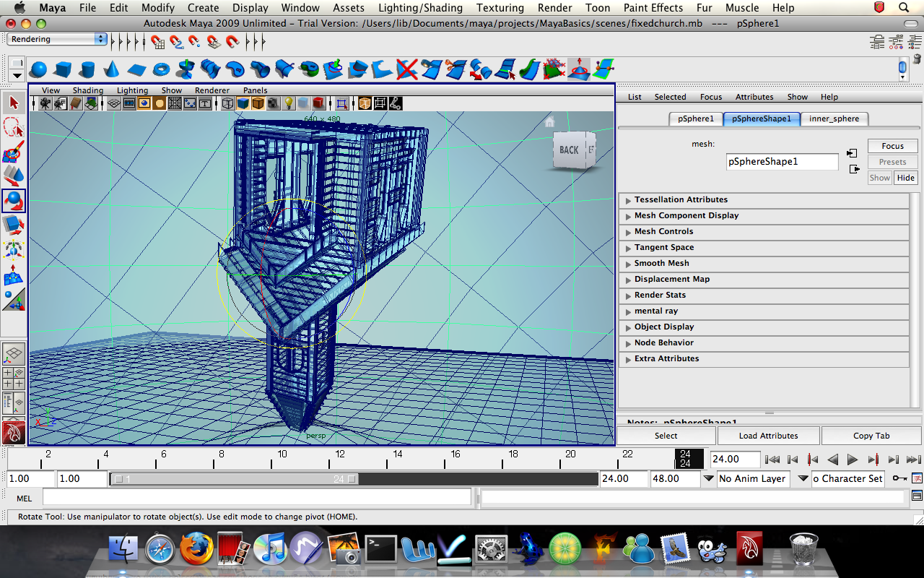Image resolution: width=924 pixels, height=578 pixels.
Task: Expand Render Stats section
Action: [764, 296]
